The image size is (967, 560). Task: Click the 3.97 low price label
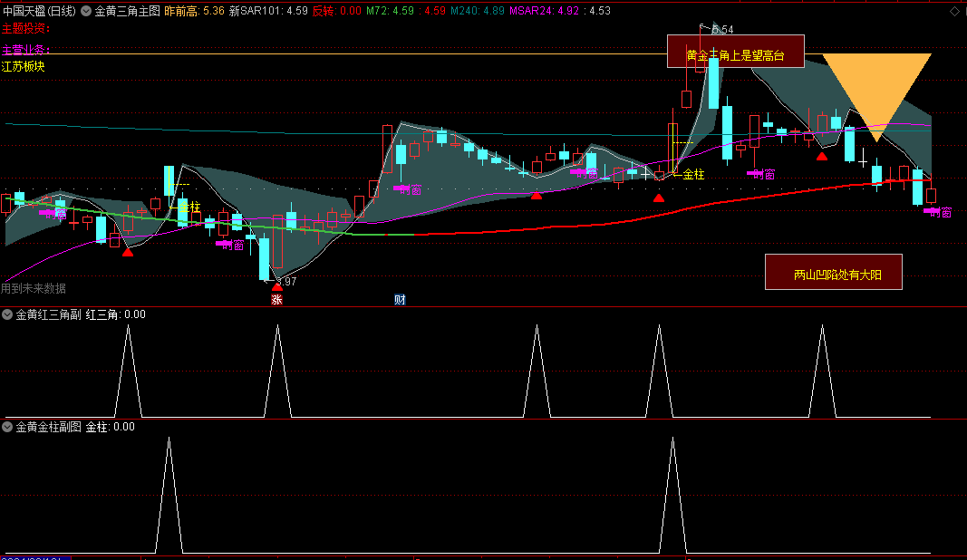tap(285, 281)
